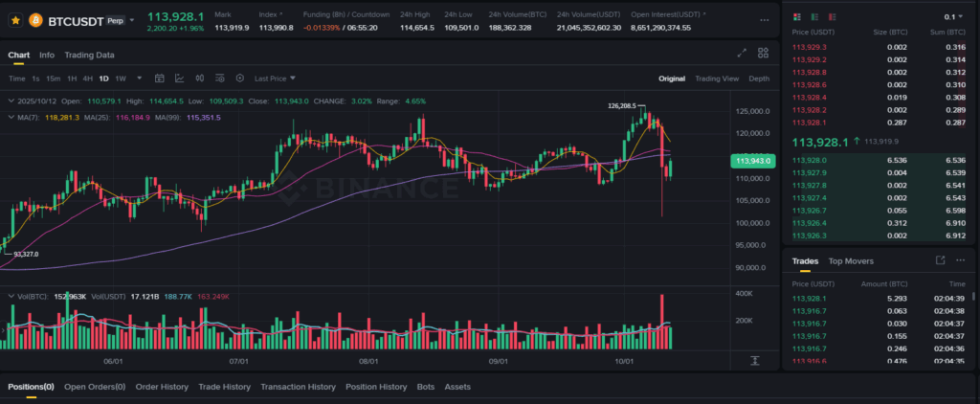980x404 pixels.
Task: Expand more time interval options arrow
Action: (140, 79)
